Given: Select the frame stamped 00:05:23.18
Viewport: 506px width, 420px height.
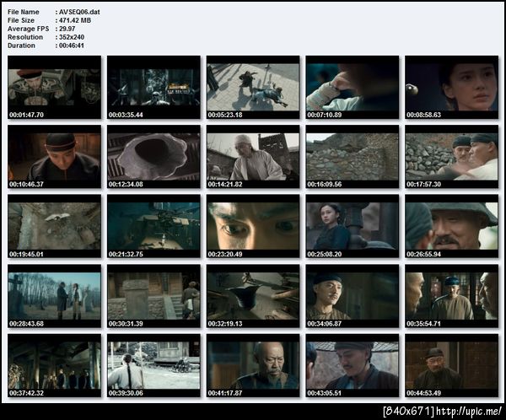Looking at the screenshot, I should pos(253,87).
